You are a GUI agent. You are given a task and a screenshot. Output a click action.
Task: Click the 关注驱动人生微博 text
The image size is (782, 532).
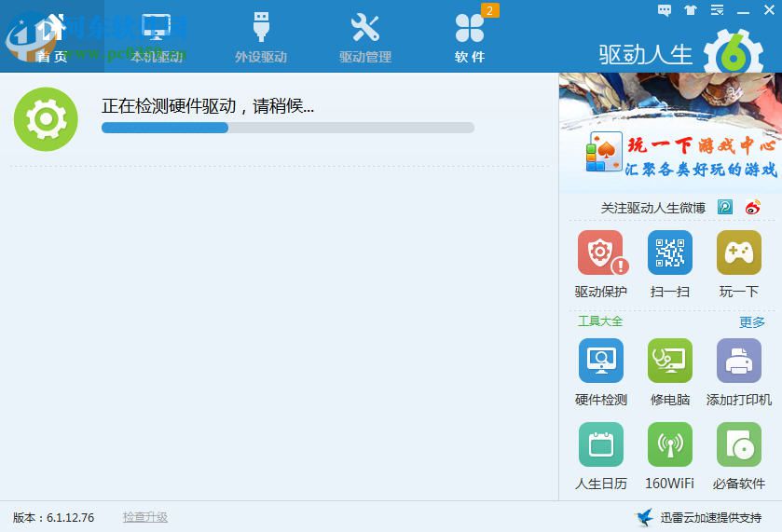click(x=652, y=208)
